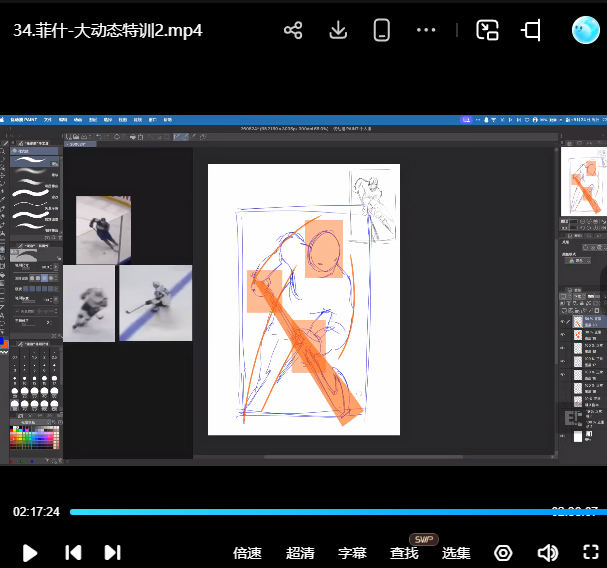Screen dimensions: 607x568
Task: Select the thick wavy fourth brush preset
Action: pos(34,193)
